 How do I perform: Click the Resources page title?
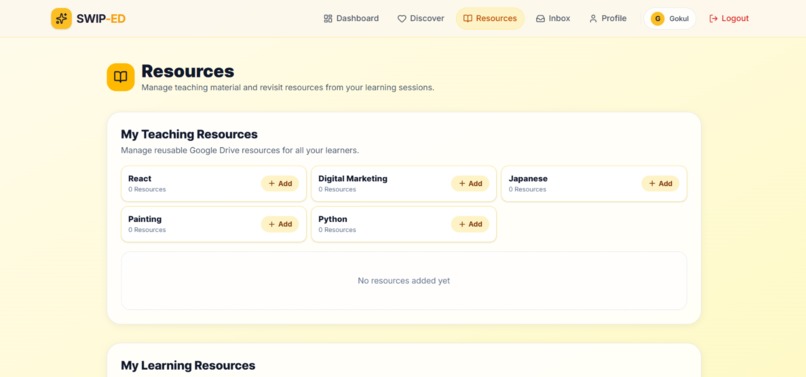click(188, 71)
